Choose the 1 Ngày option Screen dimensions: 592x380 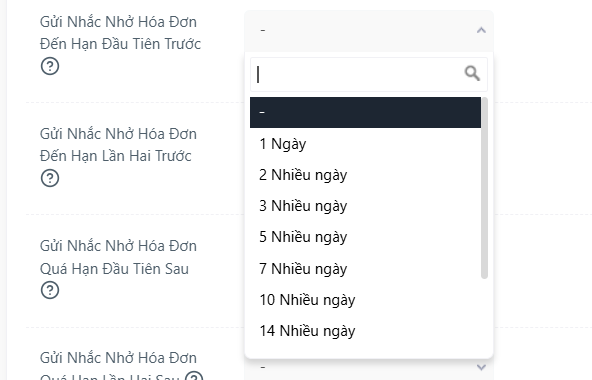365,144
